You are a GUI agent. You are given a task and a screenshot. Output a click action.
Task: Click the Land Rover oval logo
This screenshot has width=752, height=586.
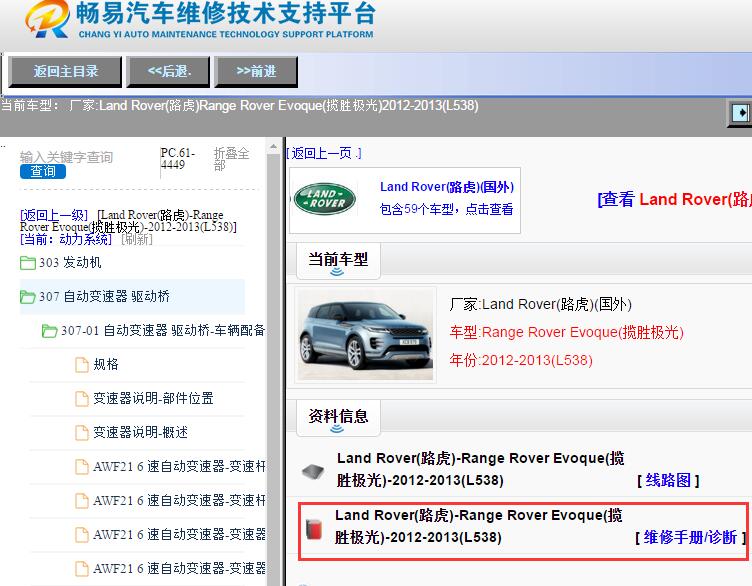click(x=325, y=199)
